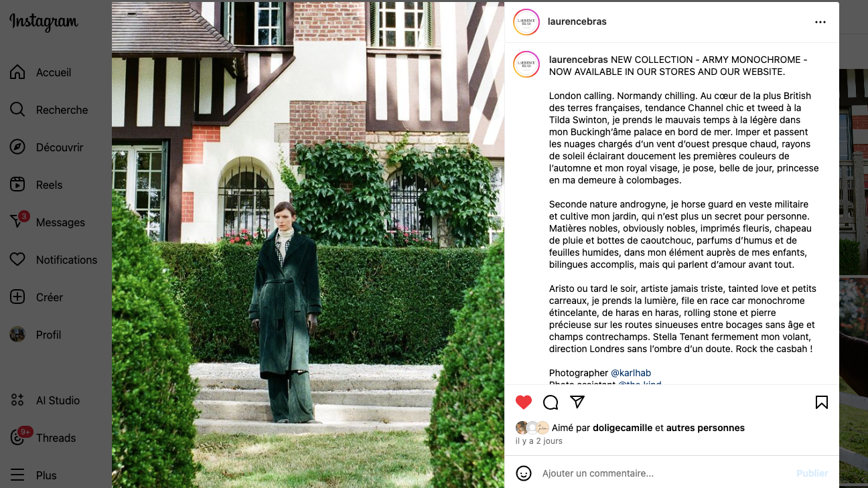
Task: Toggle the save bookmark icon
Action: pyautogui.click(x=822, y=402)
